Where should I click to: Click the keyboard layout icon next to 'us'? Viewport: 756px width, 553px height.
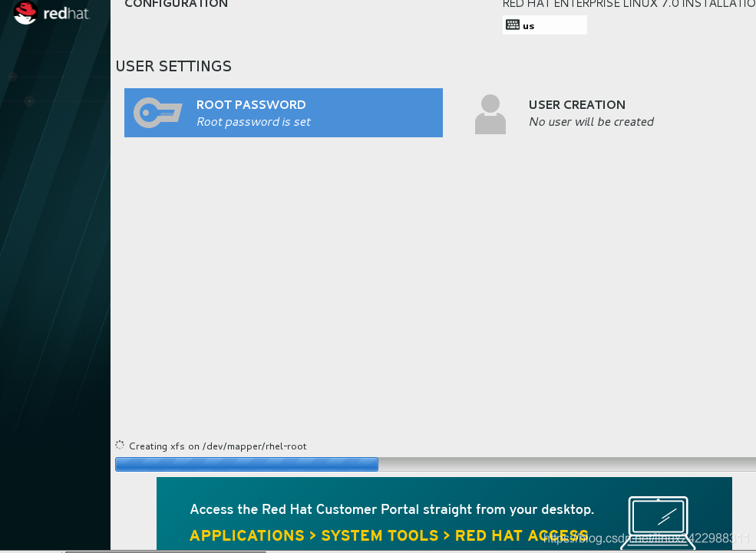513,25
